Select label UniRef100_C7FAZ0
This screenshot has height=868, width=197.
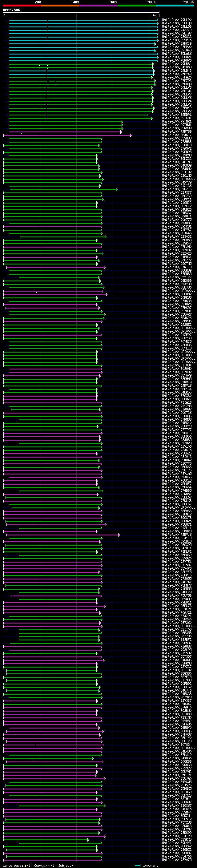[x=177, y=78]
